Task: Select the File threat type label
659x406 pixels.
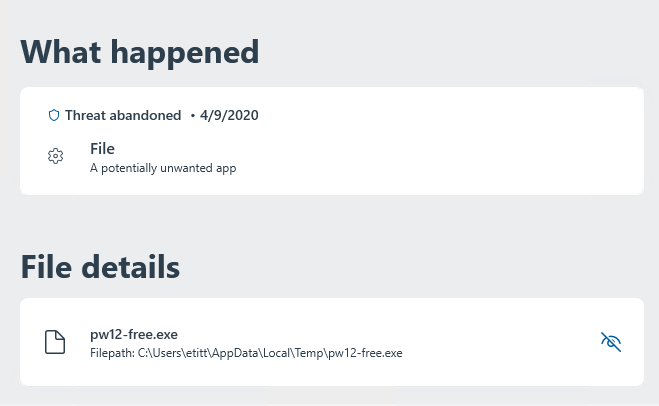Action: (x=102, y=148)
